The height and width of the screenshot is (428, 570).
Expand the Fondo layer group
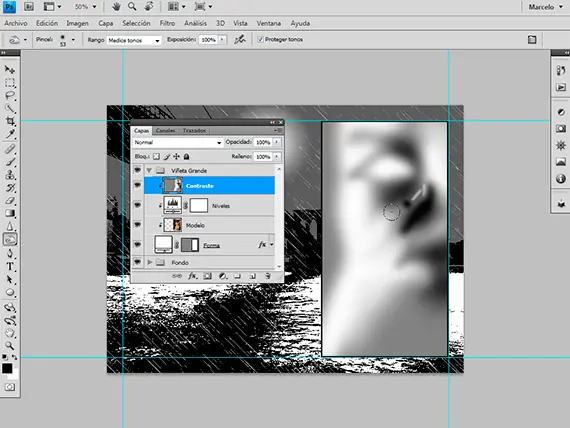tap(149, 262)
